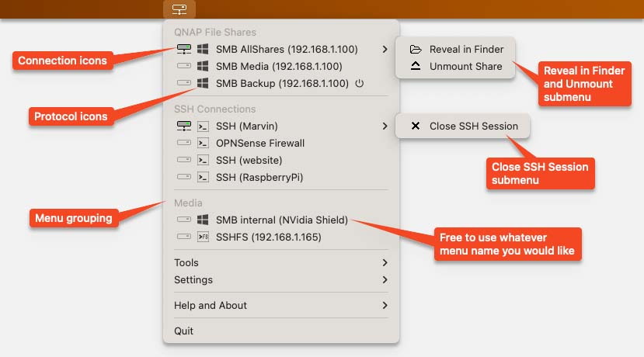
Task: Select SSH (RaspberryPi) connection
Action: [259, 178]
